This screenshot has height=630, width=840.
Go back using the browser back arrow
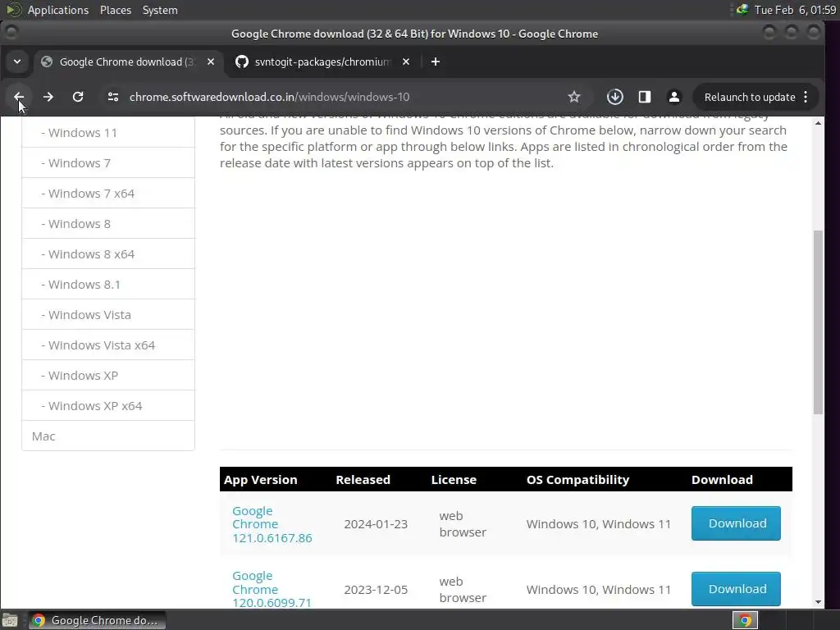(19, 97)
